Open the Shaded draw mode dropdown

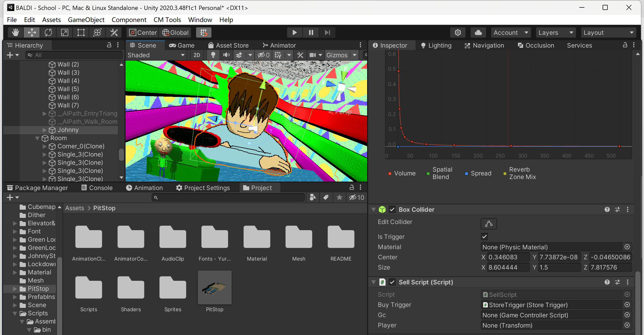[156, 55]
